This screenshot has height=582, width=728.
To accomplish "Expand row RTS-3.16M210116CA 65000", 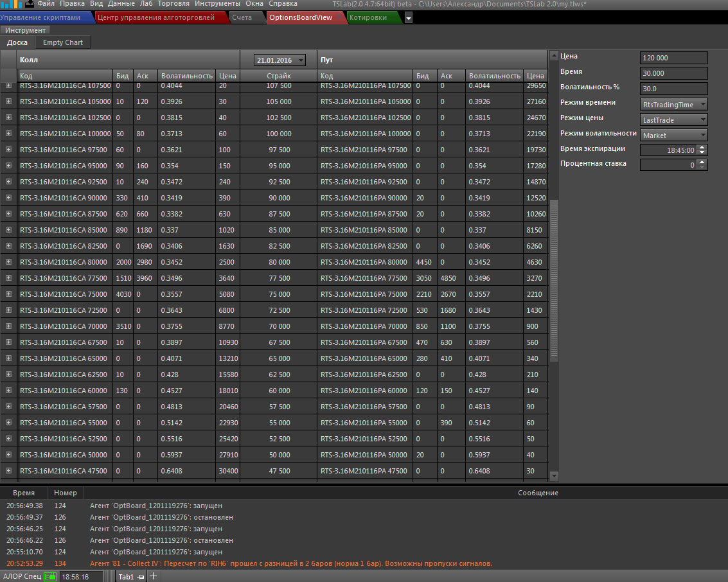I will click(8, 358).
